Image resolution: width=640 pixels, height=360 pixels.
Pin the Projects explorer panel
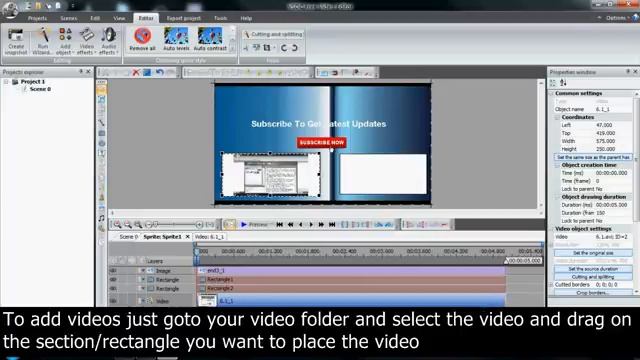[x=80, y=71]
